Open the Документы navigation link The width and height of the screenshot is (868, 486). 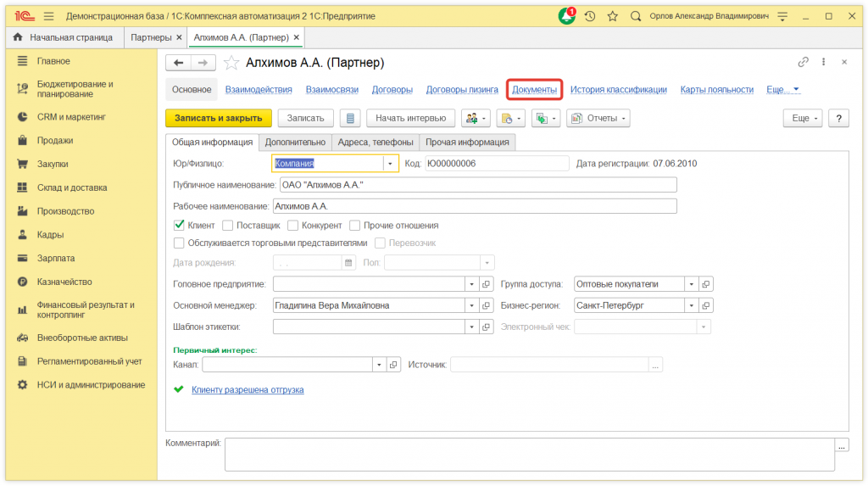[534, 90]
